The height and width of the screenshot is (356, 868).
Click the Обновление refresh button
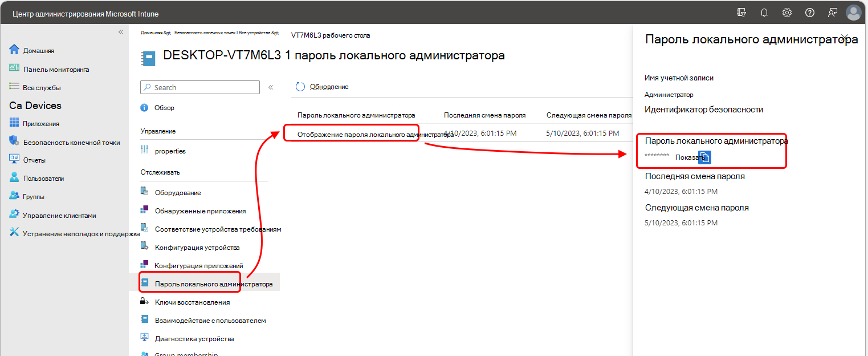coord(322,87)
